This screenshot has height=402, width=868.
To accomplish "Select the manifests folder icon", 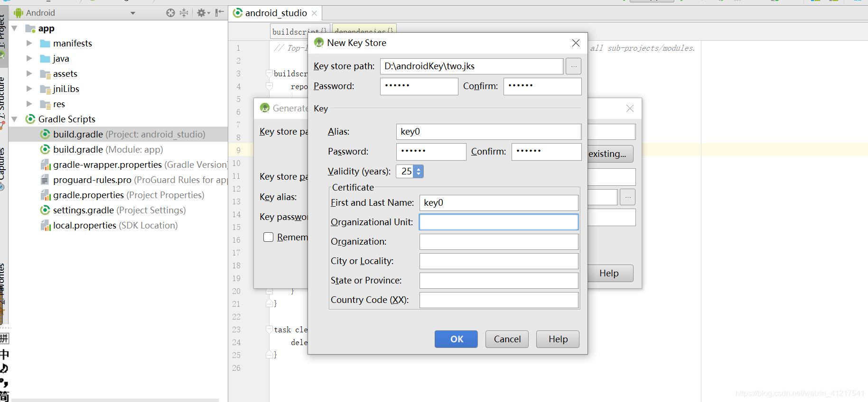I will [x=45, y=44].
